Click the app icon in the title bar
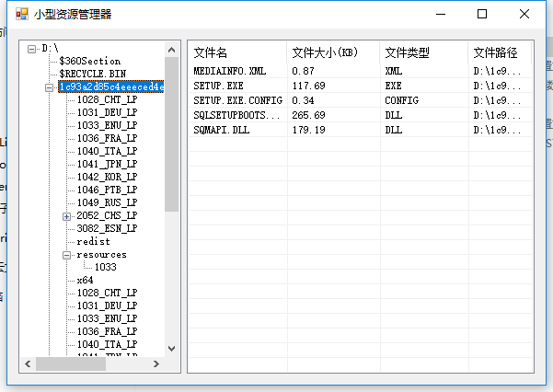This screenshot has width=553, height=392. pos(22,14)
